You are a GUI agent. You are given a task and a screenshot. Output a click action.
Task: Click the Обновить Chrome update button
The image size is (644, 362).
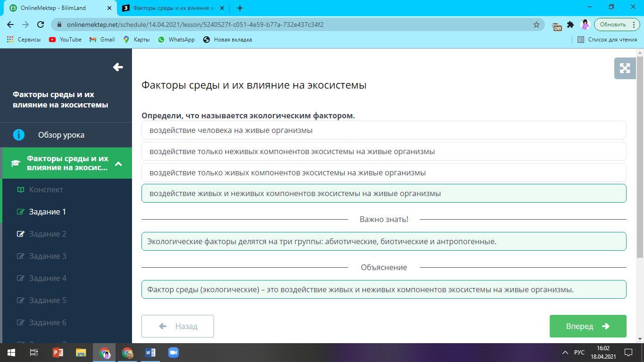(616, 25)
